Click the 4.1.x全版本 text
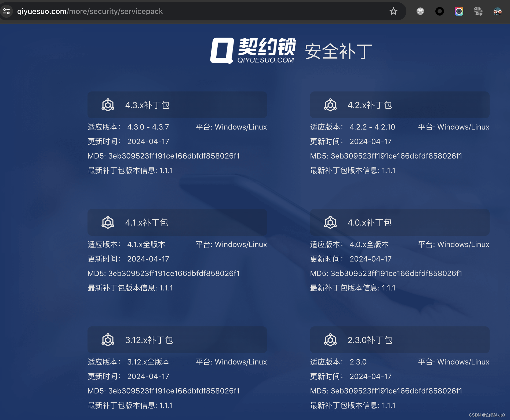This screenshot has width=510, height=420. pos(146,244)
